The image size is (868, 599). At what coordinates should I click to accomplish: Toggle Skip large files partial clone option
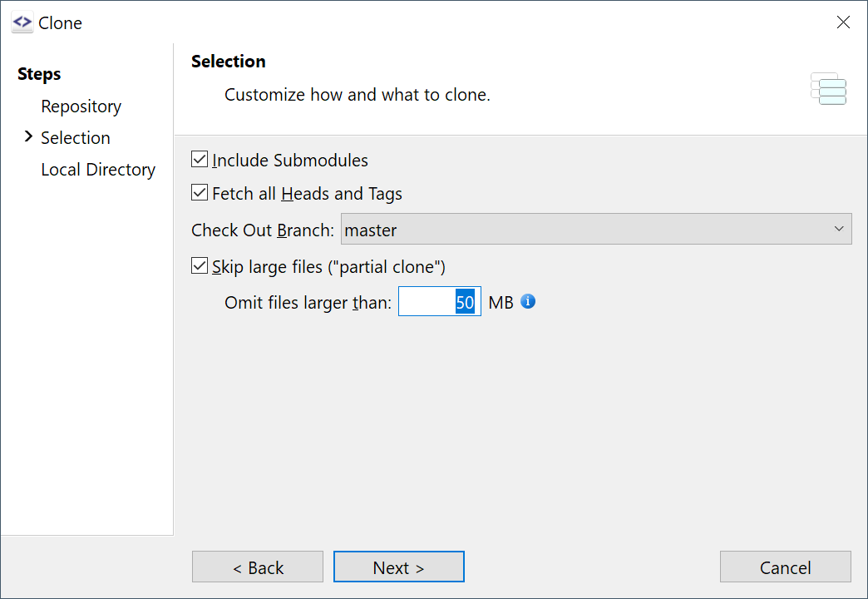tap(200, 266)
